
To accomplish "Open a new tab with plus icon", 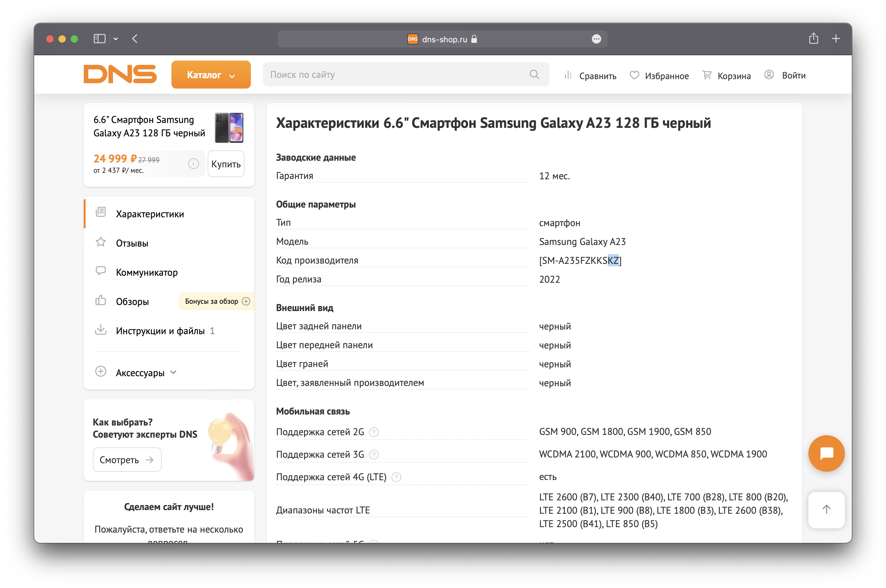I will pyautogui.click(x=836, y=39).
